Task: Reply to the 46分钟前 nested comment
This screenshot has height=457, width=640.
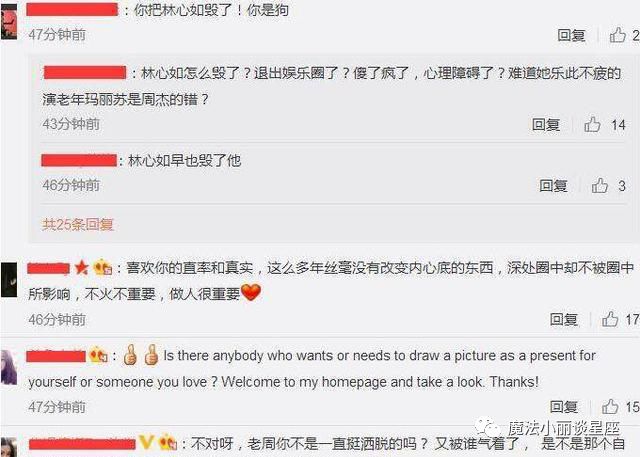Action: 553,186
